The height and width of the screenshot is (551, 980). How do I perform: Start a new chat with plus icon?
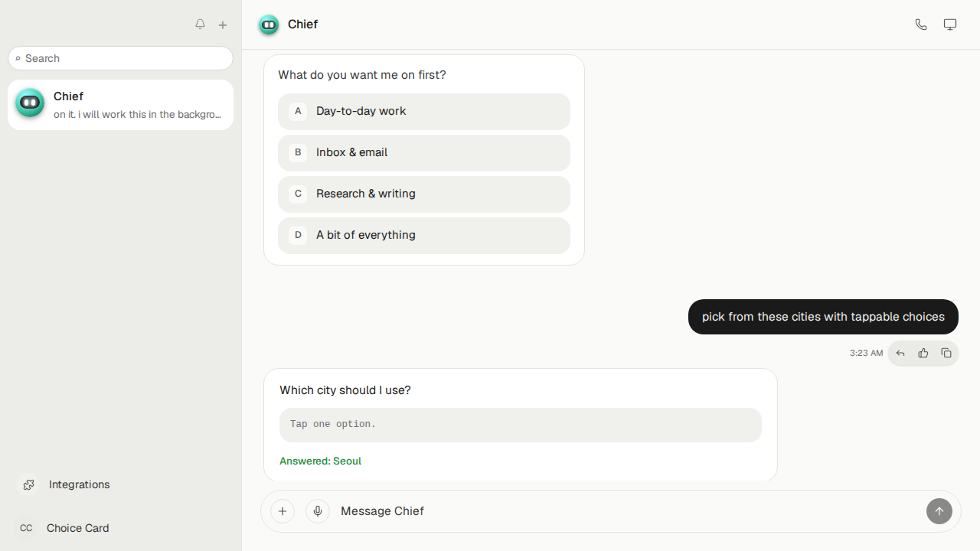(223, 25)
